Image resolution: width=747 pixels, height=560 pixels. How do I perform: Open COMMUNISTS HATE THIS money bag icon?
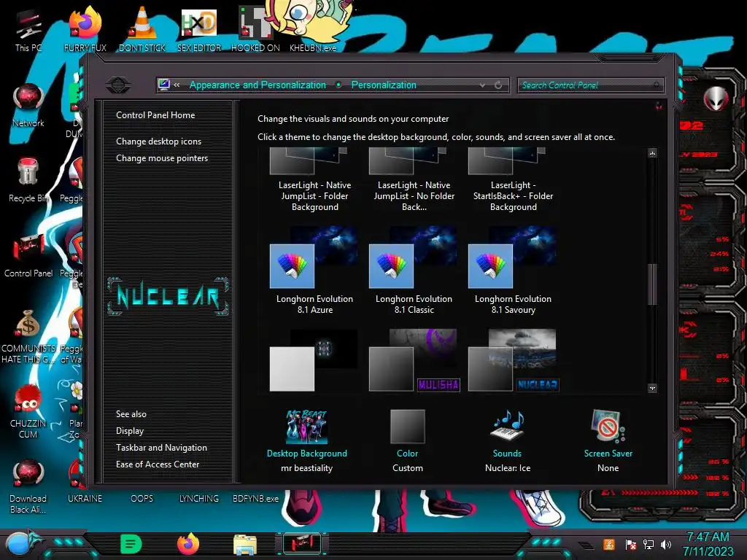point(28,335)
